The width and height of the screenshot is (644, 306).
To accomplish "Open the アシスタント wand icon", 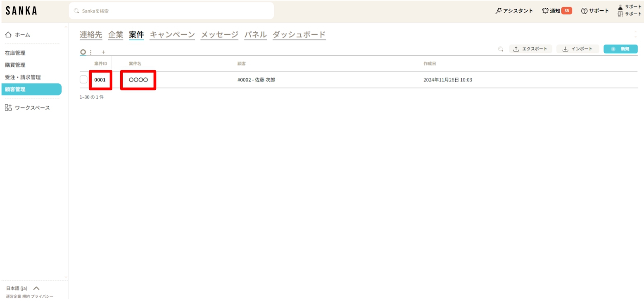I will (499, 11).
